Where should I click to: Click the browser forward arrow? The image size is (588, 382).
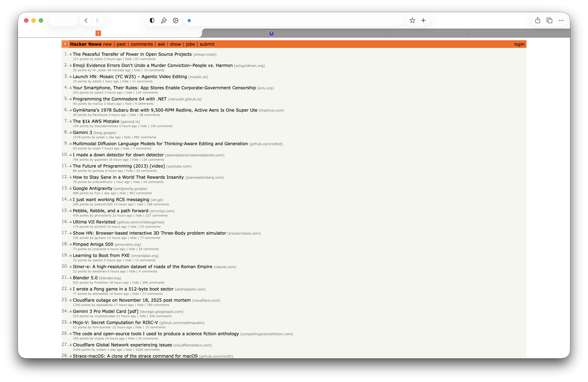tap(97, 20)
